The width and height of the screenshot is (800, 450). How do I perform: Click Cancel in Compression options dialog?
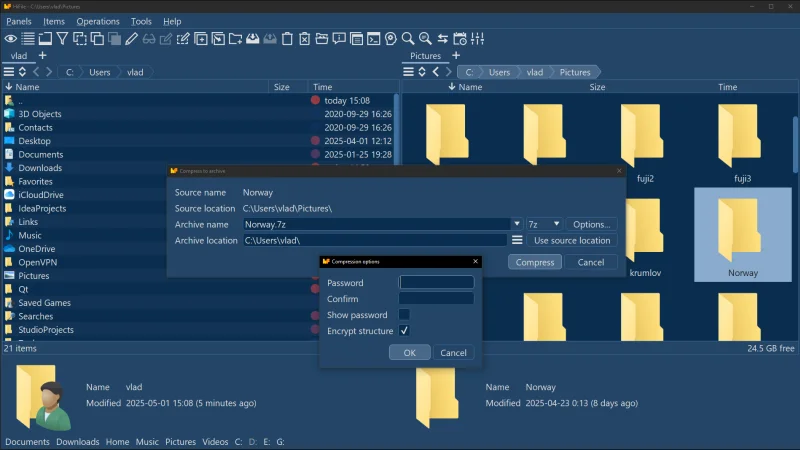click(x=453, y=353)
